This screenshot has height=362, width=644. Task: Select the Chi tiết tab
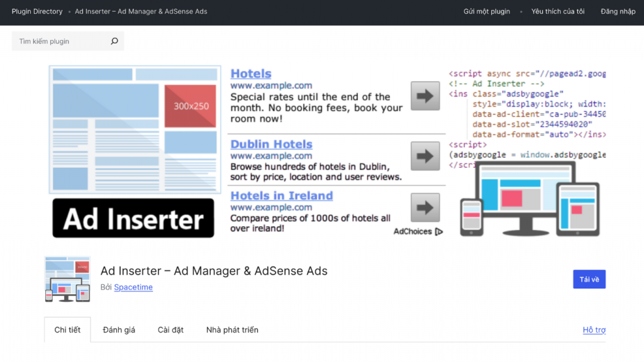point(67,329)
